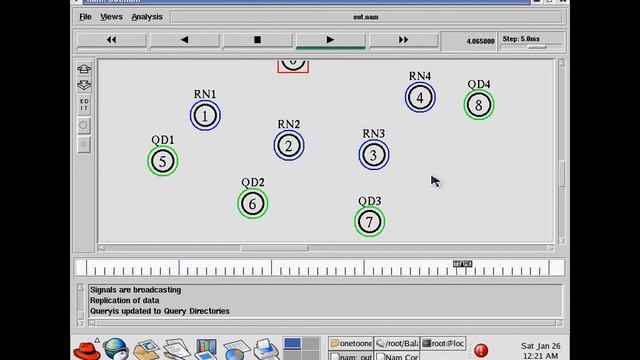Switch to the onetoone taskbar window
The image size is (640, 360).
(x=351, y=343)
